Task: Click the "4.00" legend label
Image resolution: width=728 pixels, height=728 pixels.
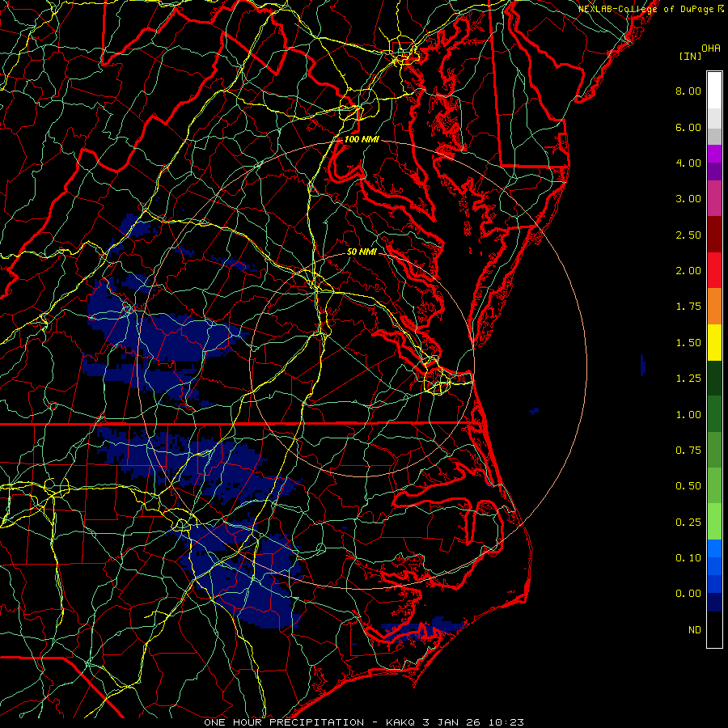Action: 688,163
